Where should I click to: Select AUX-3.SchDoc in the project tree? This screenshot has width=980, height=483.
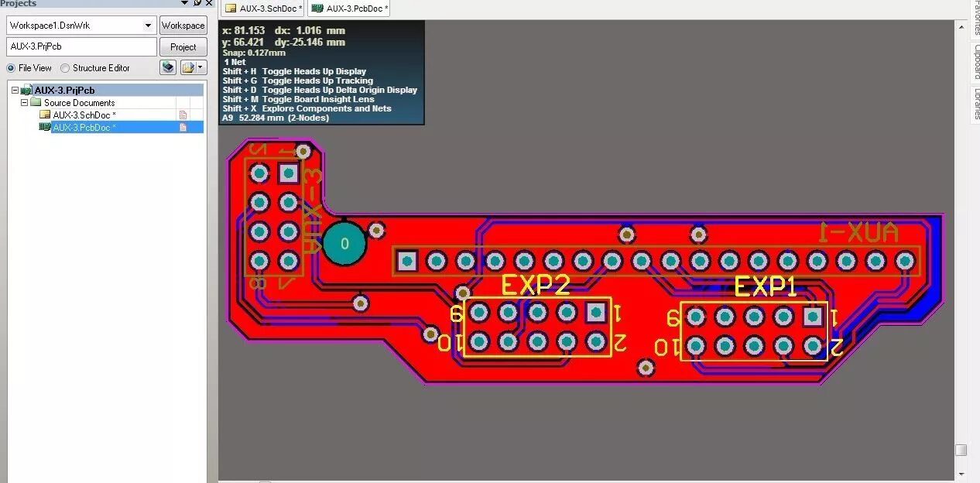(x=84, y=115)
